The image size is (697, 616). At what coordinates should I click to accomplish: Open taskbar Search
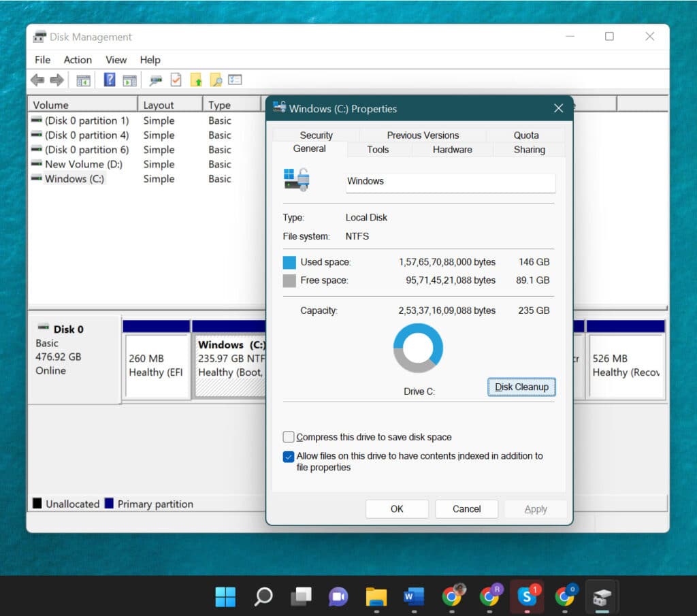(263, 596)
